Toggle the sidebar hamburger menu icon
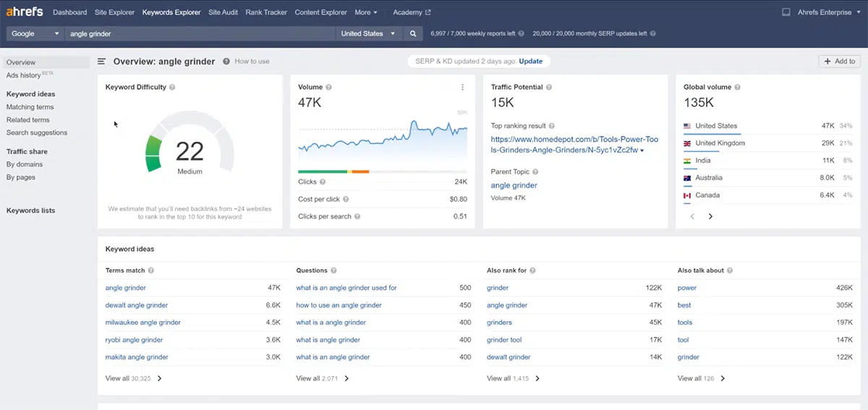This screenshot has height=410, width=868. click(x=102, y=61)
